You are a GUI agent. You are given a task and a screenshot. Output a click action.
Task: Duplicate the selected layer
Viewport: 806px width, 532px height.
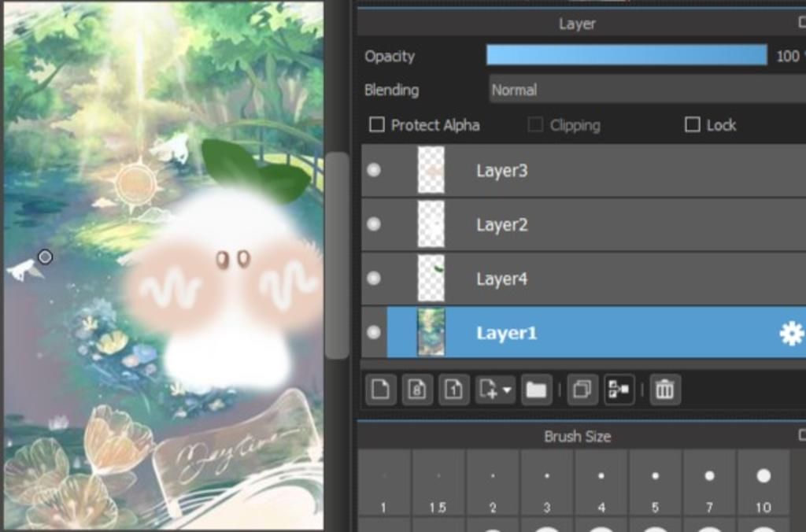click(582, 390)
